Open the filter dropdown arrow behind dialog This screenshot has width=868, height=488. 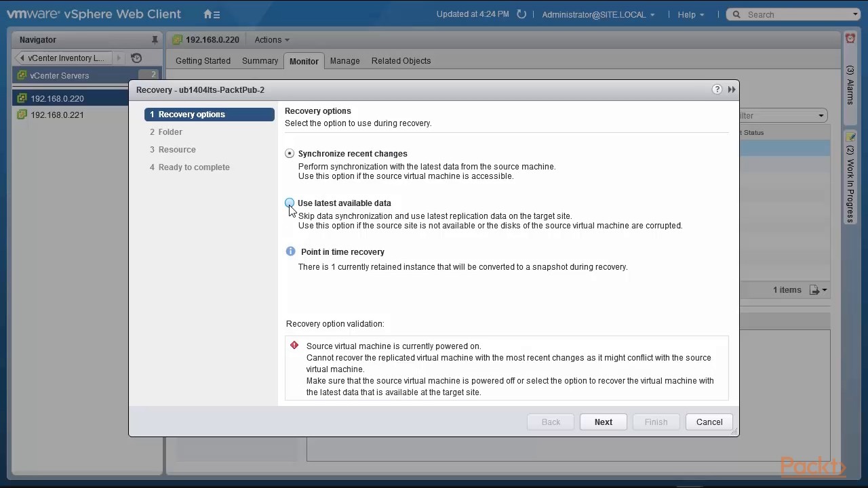(x=821, y=116)
